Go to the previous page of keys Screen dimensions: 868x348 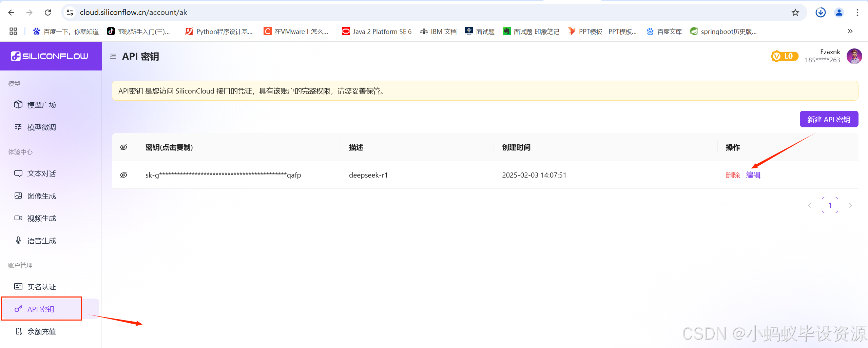(x=809, y=205)
